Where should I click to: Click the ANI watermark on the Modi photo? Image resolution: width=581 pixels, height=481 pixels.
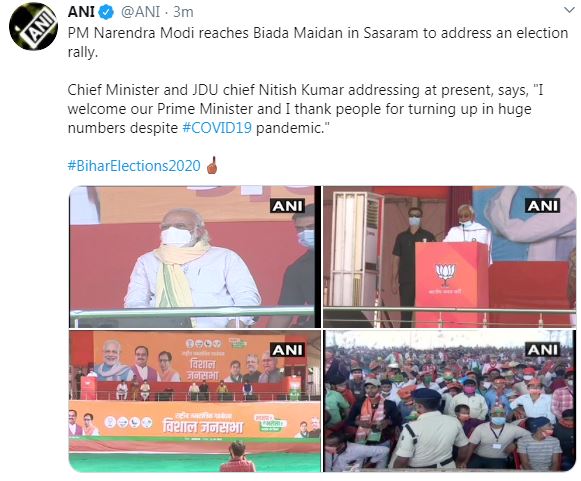coord(288,206)
